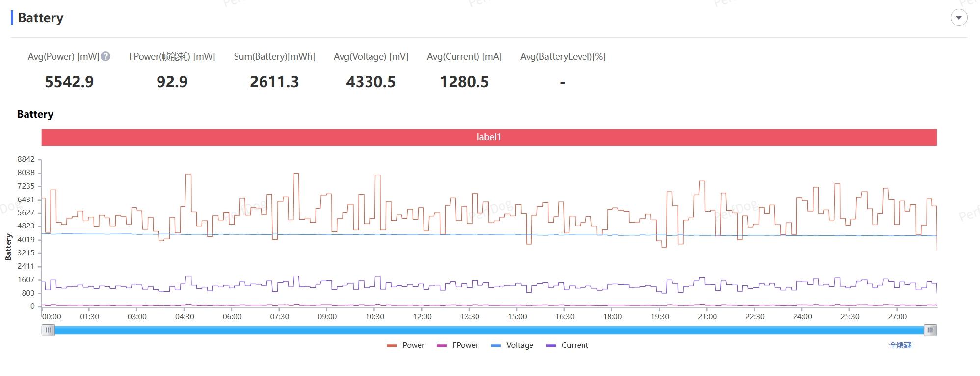Click the FPower(帧能耗) value 92.9

point(172,82)
